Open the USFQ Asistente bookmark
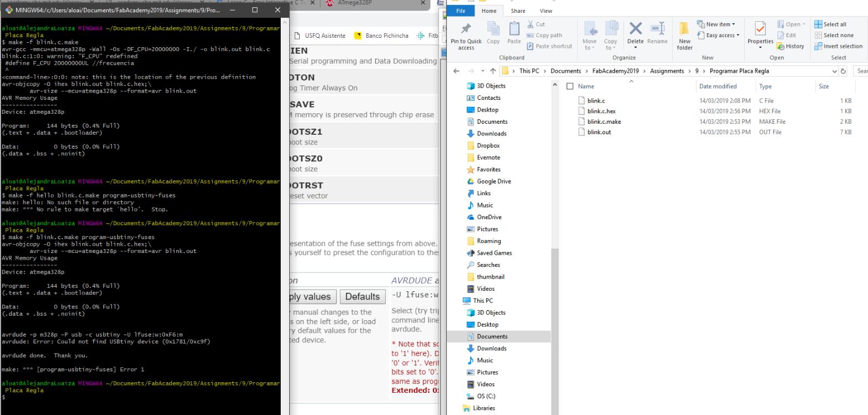Image resolution: width=868 pixels, height=415 pixels. pyautogui.click(x=320, y=36)
